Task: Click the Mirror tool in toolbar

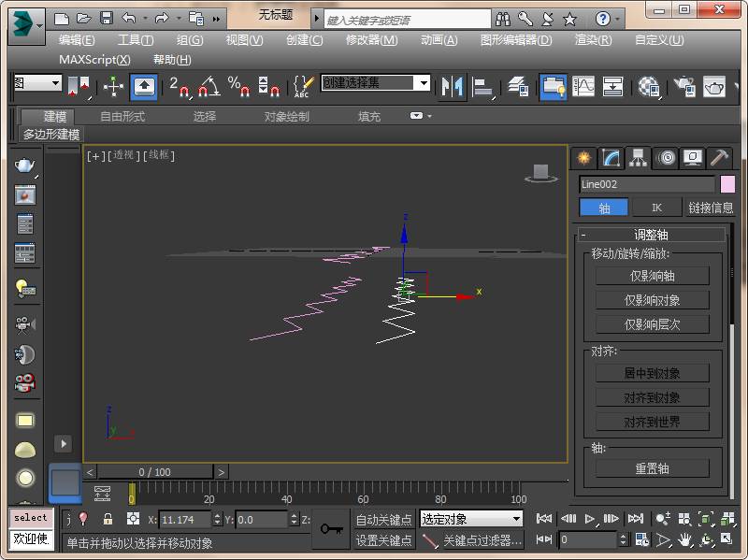Action: click(x=453, y=87)
